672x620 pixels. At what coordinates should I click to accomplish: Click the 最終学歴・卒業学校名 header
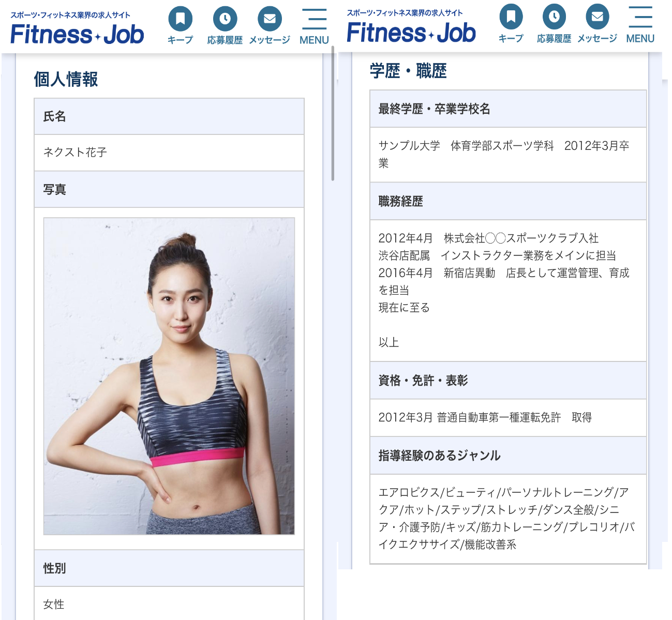509,109
